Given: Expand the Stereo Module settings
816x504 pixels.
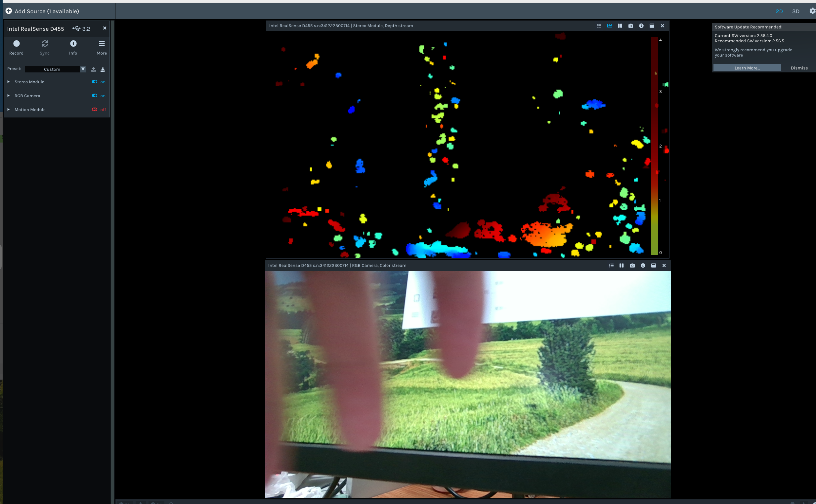Looking at the screenshot, I should coord(8,82).
